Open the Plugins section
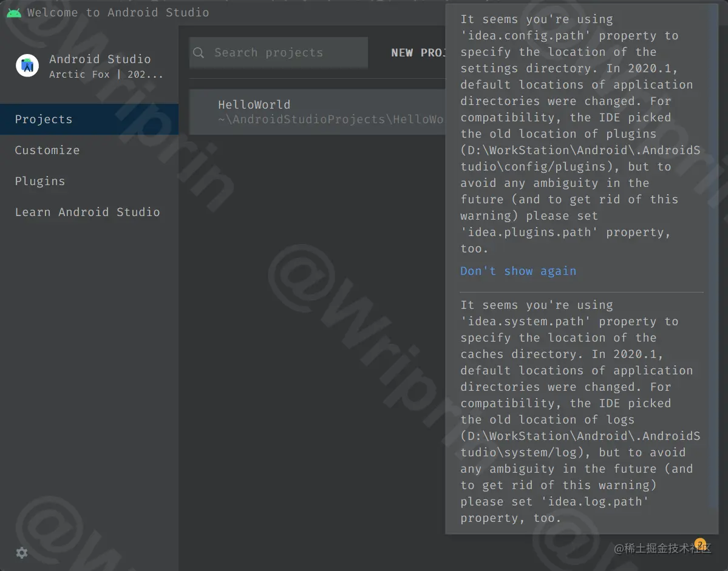This screenshot has width=728, height=571. coord(39,181)
